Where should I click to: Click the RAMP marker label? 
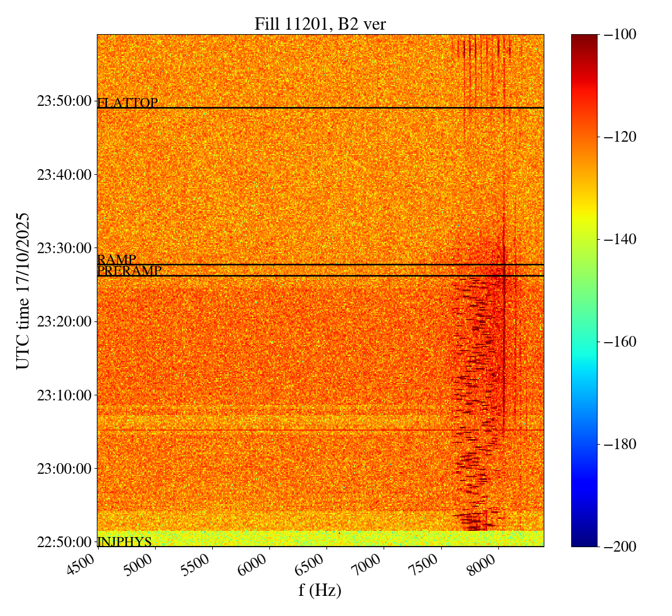116,260
